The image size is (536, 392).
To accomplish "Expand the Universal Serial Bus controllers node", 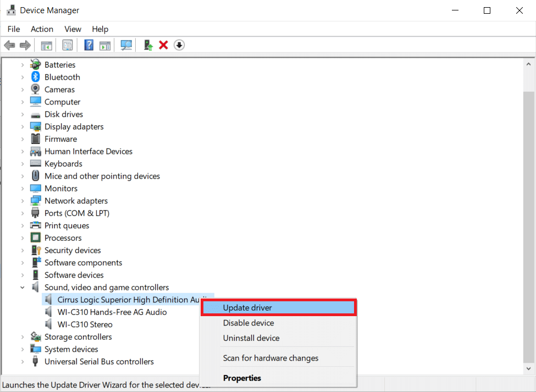I will 23,362.
